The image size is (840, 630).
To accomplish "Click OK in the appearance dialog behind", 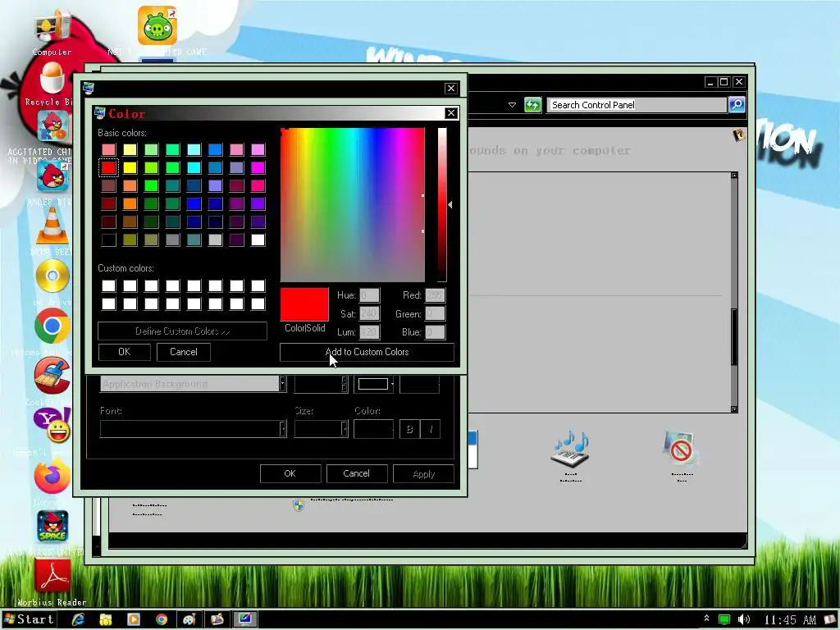I will point(290,473).
